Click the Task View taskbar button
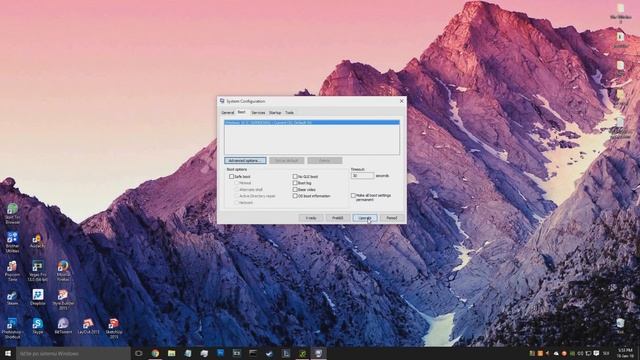Image resolution: width=640 pixels, height=360 pixels. coord(139,353)
